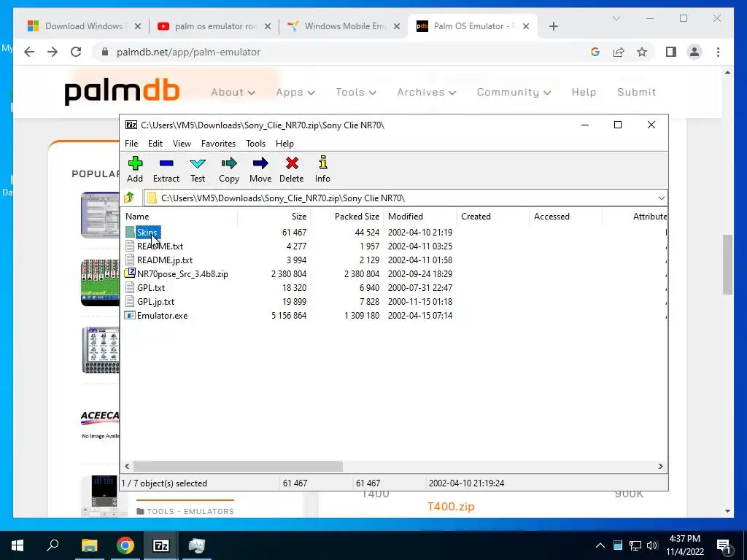Click the T400.zip download link
The height and width of the screenshot is (560, 747).
coord(451,506)
